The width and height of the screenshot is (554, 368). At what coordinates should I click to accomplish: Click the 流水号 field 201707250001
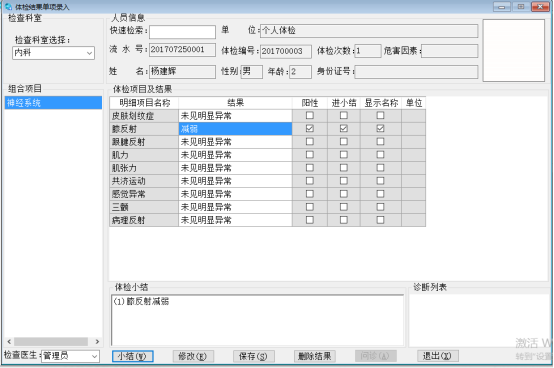click(x=182, y=50)
